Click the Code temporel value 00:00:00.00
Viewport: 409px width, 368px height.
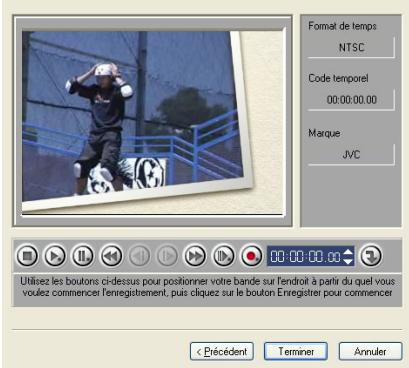tap(351, 100)
